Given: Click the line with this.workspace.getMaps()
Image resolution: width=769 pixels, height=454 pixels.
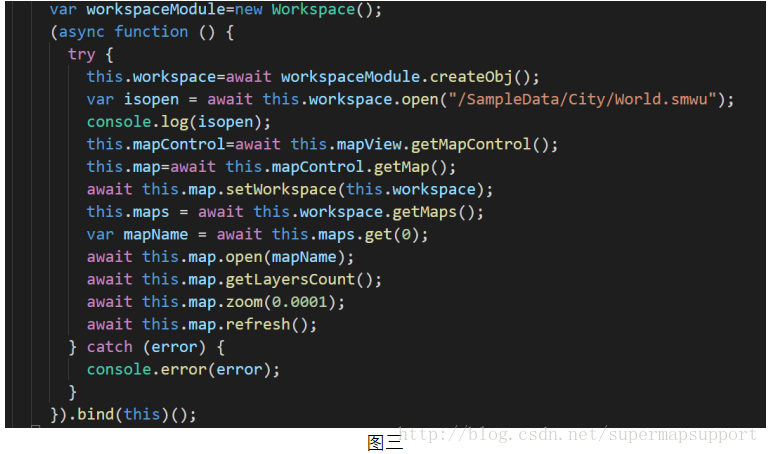Looking at the screenshot, I should tap(285, 212).
